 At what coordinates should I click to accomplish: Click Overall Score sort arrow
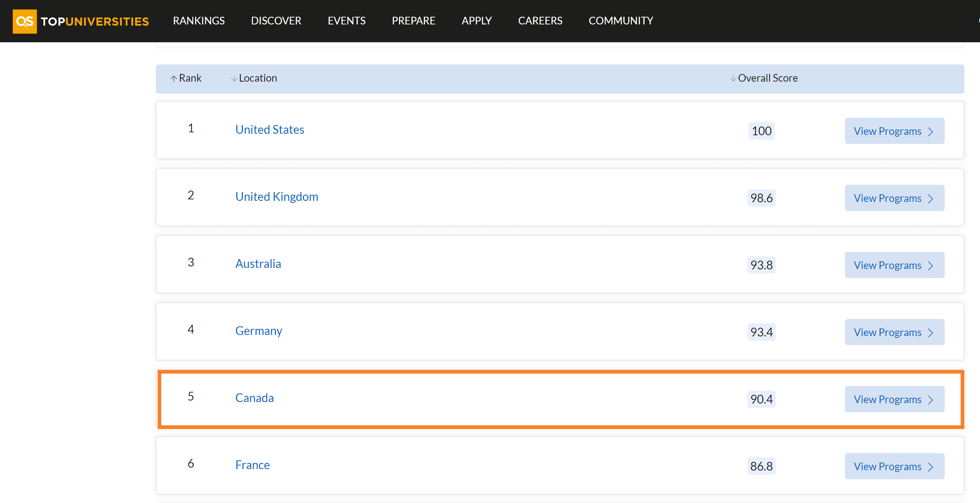click(x=733, y=78)
